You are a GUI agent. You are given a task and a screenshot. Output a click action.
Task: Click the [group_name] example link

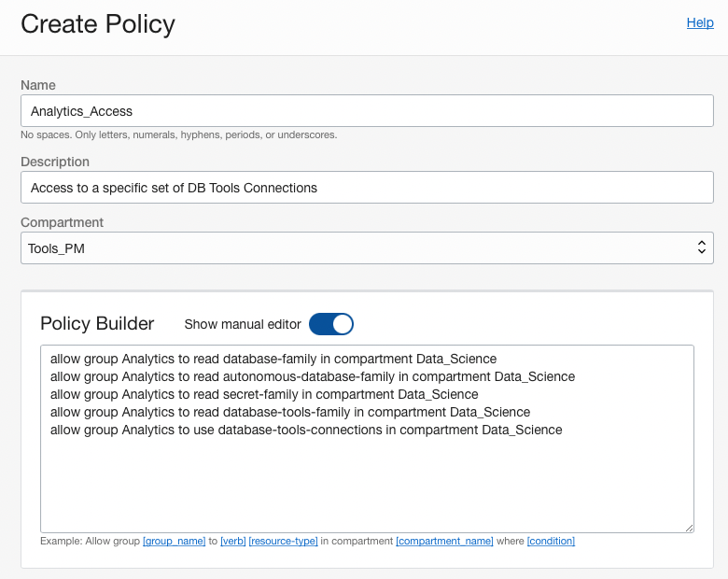174,542
